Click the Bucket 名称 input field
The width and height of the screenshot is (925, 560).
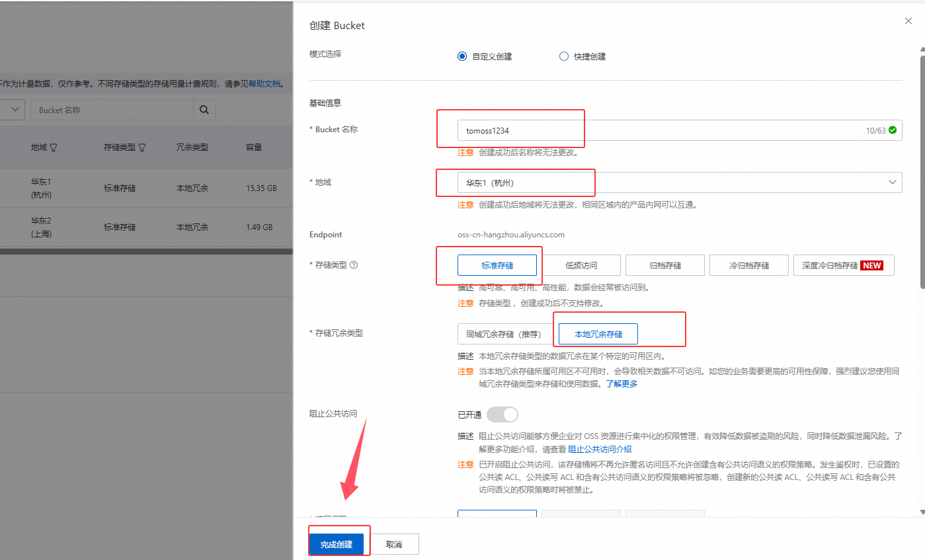(680, 130)
